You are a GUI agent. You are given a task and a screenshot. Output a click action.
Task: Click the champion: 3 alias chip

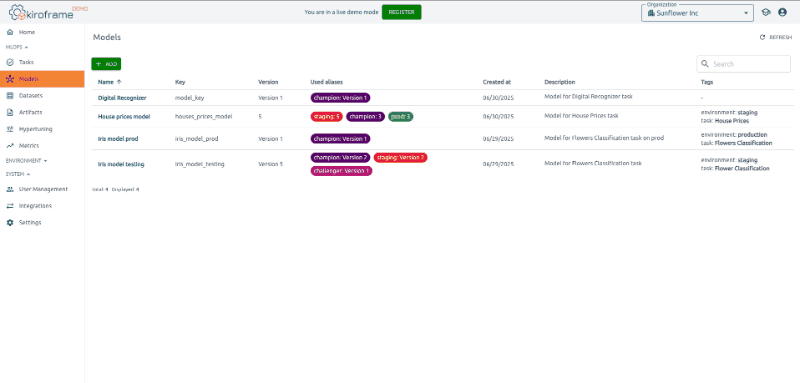(365, 117)
